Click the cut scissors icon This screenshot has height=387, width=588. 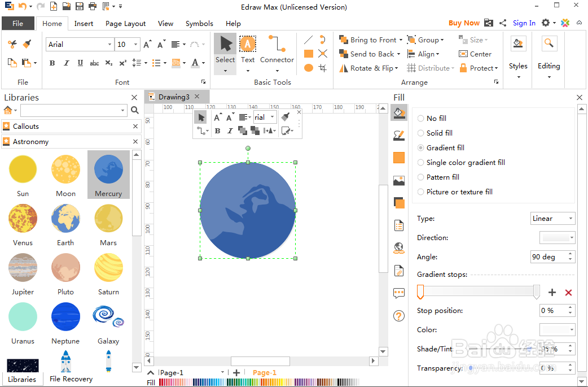[12, 44]
